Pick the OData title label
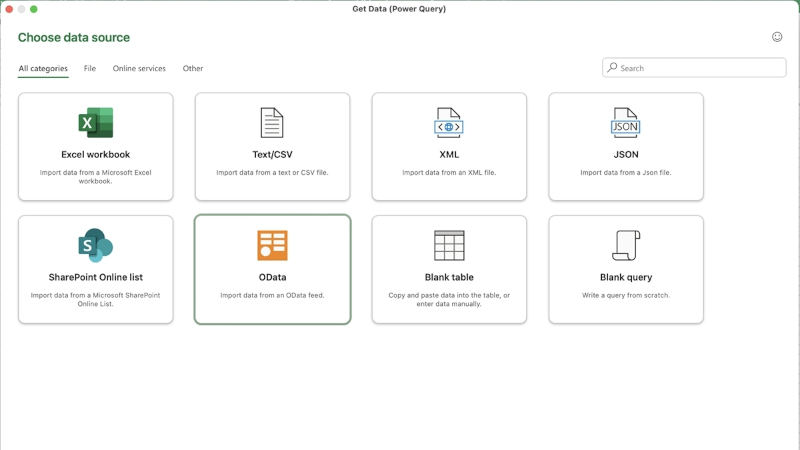This screenshot has width=800, height=450. pyautogui.click(x=272, y=278)
